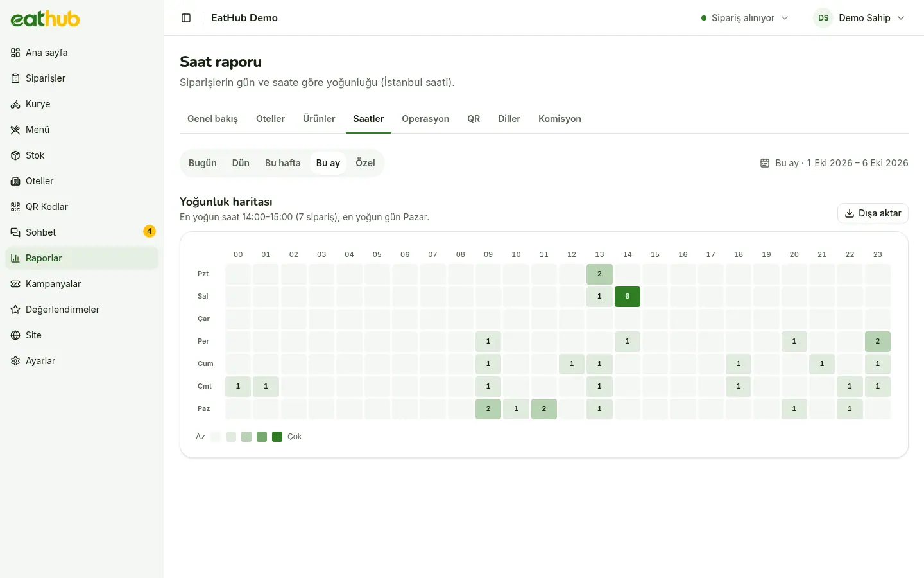
Task: Click the date range calendar icon
Action: (x=765, y=163)
